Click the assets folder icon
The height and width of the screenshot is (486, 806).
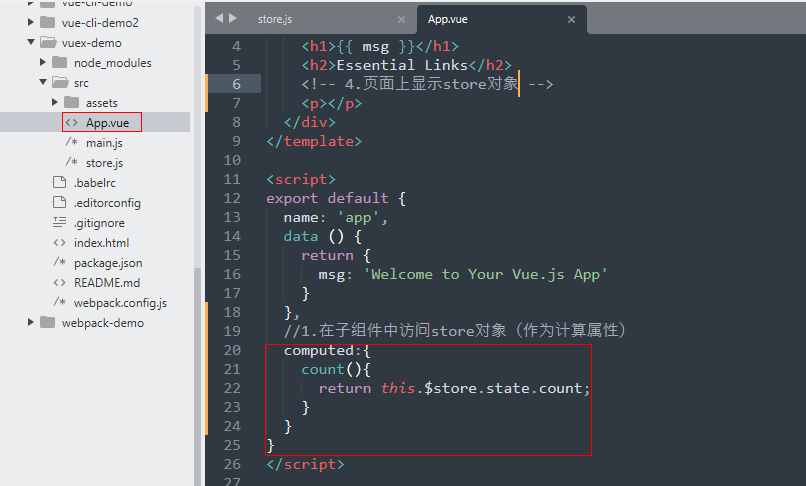pos(71,102)
